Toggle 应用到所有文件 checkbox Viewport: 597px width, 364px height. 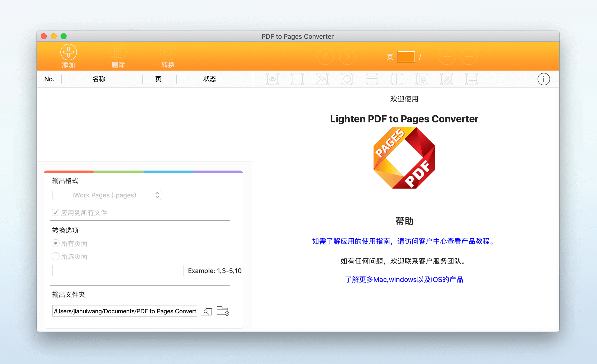point(55,212)
